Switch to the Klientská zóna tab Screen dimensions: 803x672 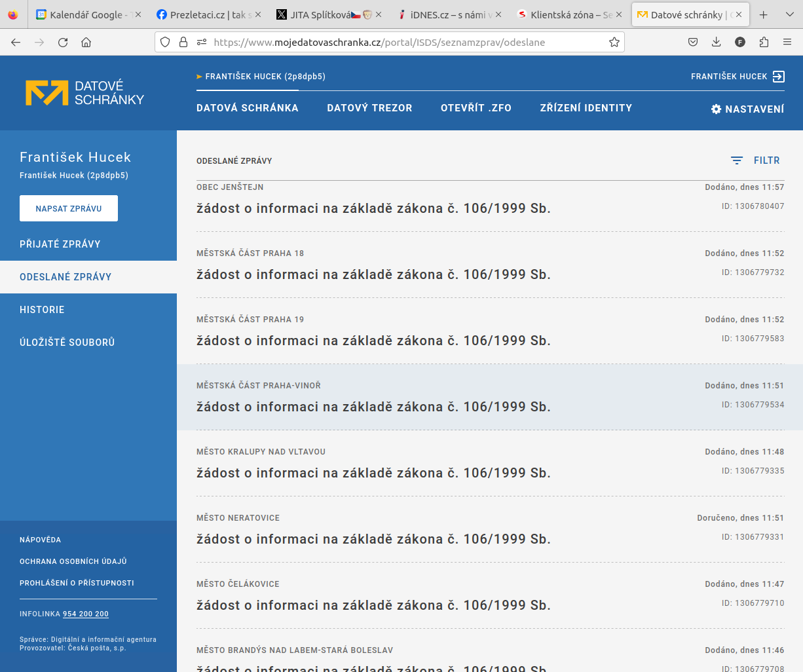pos(569,14)
